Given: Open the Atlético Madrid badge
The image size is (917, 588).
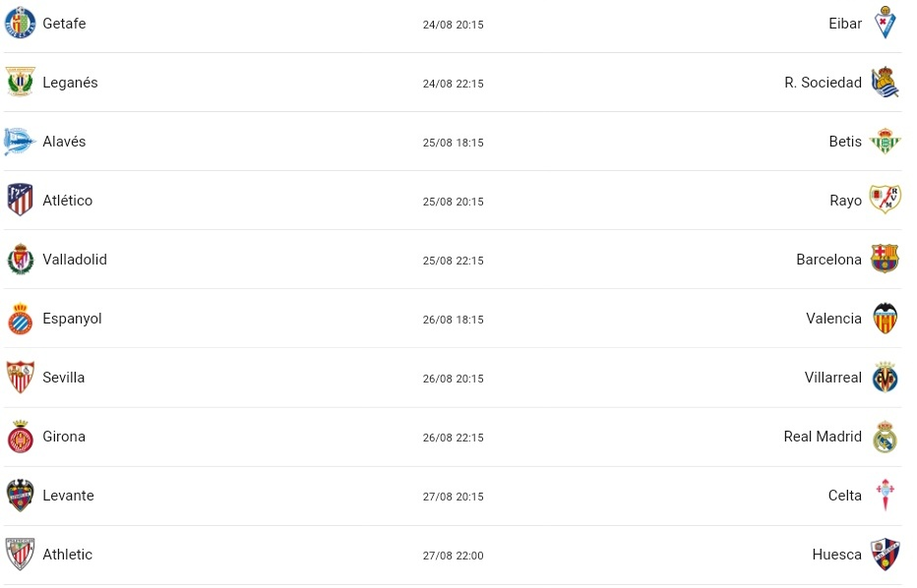Looking at the screenshot, I should 21,200.
